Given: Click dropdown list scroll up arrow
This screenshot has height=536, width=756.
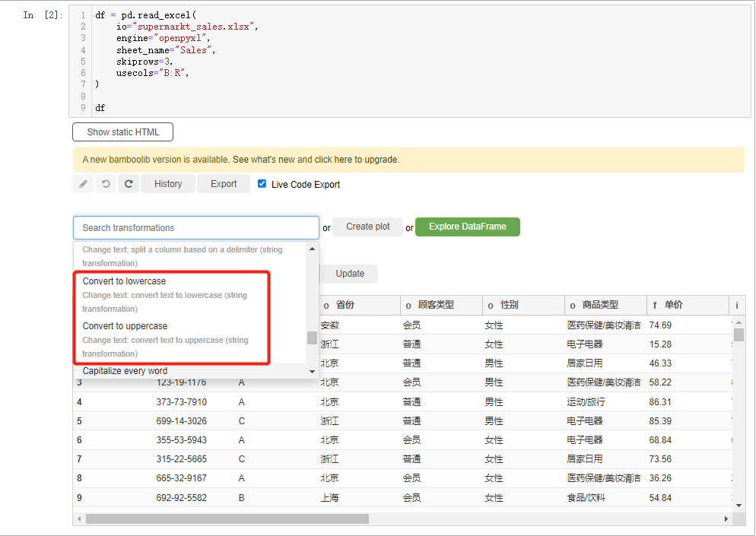Looking at the screenshot, I should point(312,249).
